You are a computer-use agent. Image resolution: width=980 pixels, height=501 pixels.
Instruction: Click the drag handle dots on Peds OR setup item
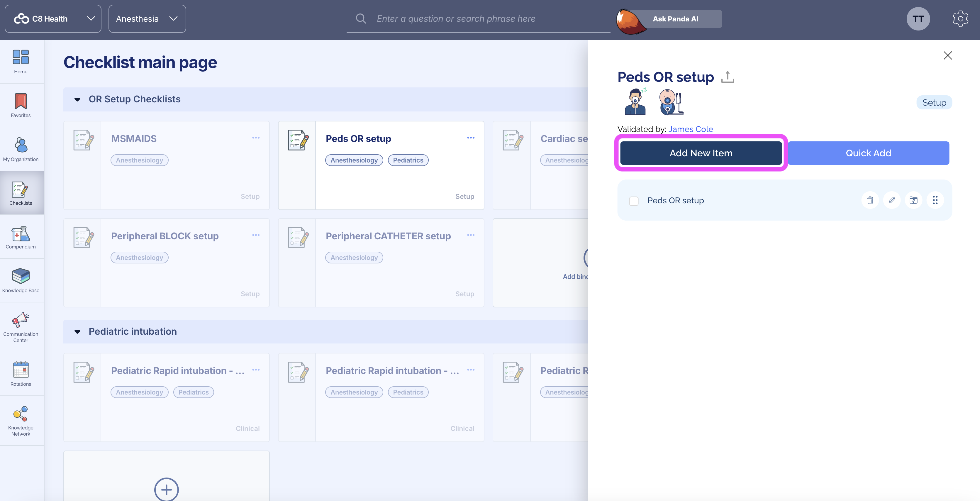click(x=935, y=200)
